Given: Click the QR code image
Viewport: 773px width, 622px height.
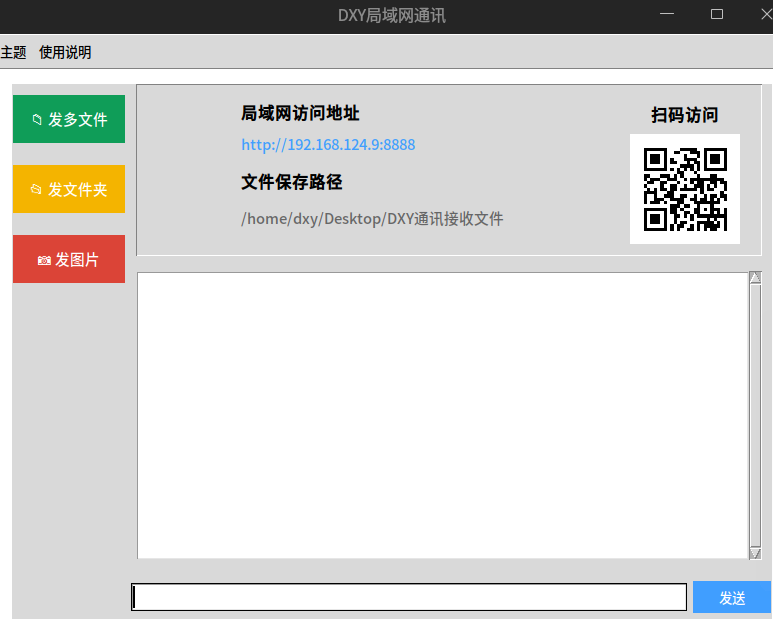Looking at the screenshot, I should (685, 189).
